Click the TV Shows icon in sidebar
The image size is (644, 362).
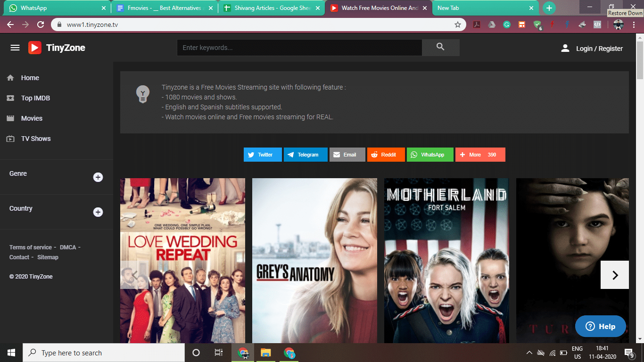(x=10, y=139)
